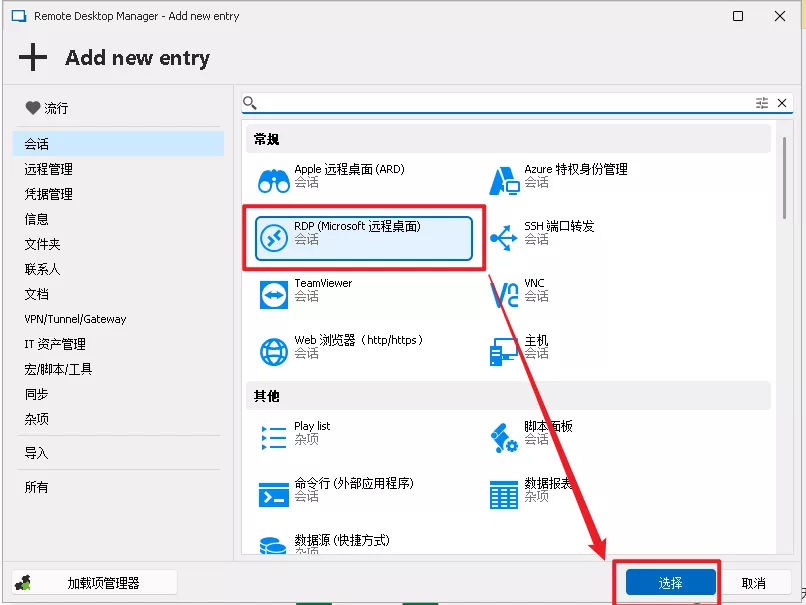The image size is (806, 605).
Task: Select the Web browser globe icon
Action: coord(273,352)
